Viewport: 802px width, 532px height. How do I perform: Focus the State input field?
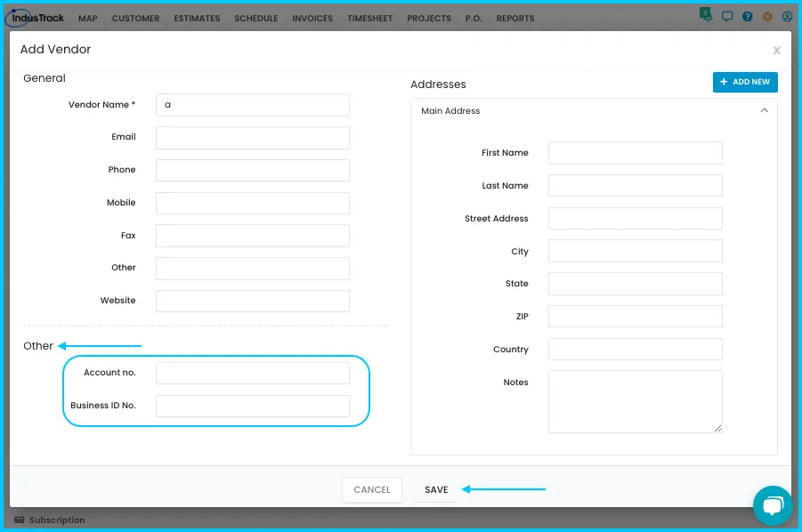[636, 284]
